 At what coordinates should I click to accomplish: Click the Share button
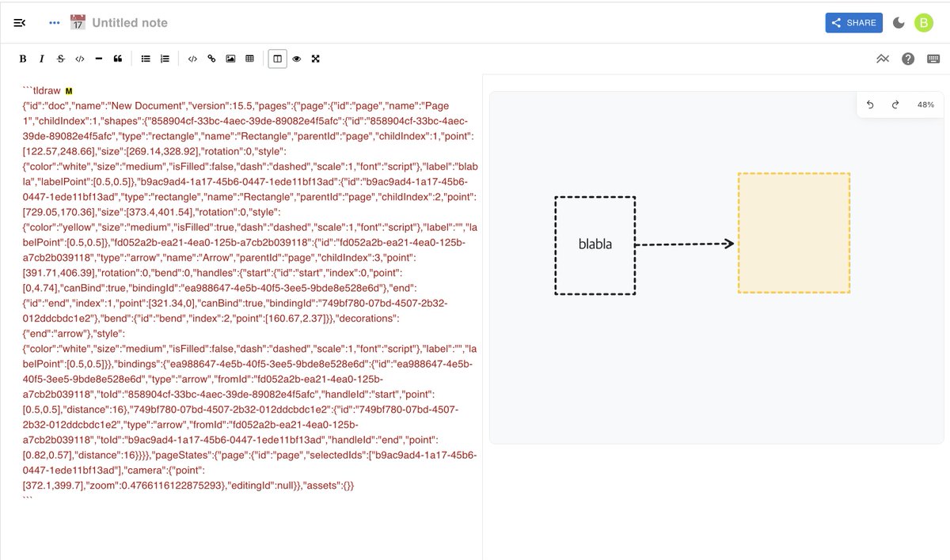tap(854, 23)
